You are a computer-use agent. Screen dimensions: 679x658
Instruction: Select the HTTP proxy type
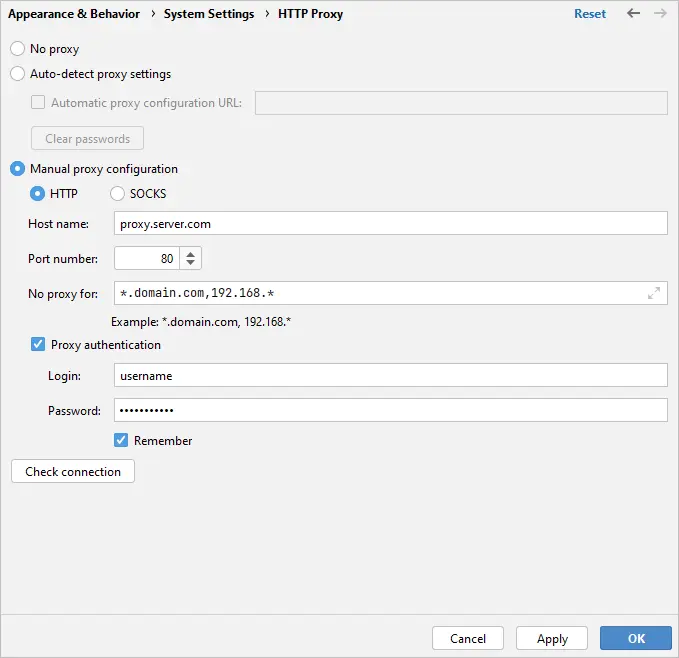[38, 194]
